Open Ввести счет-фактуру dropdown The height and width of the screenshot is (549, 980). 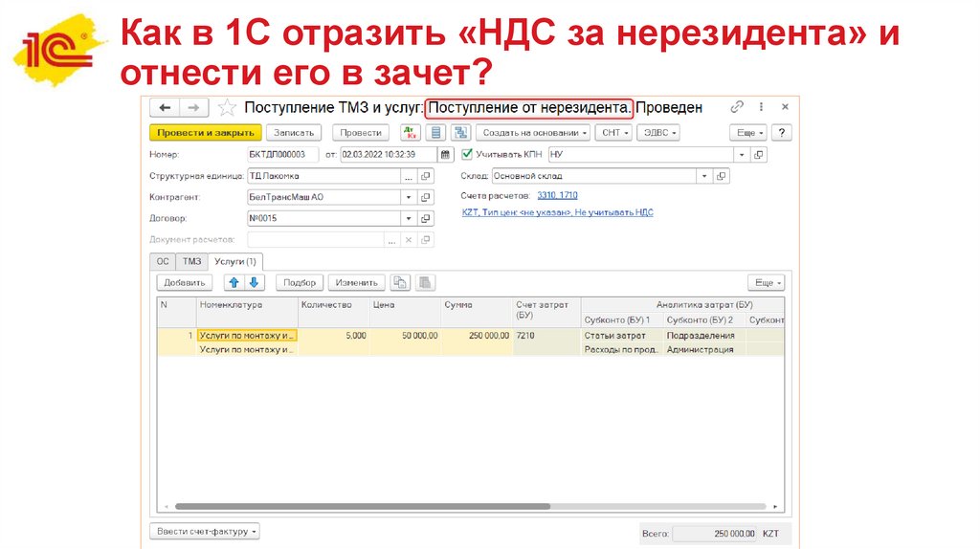coord(205,531)
